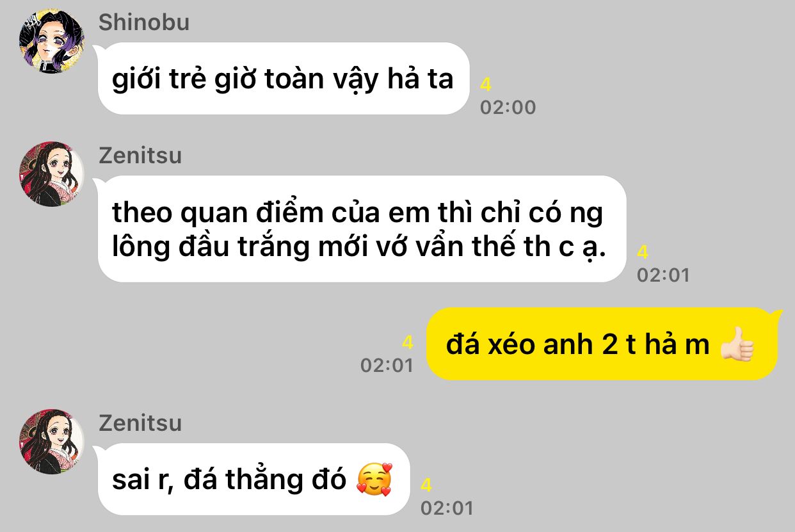
Task: Click the unread count 4 next to the 'sai r' message
Action: (x=426, y=485)
